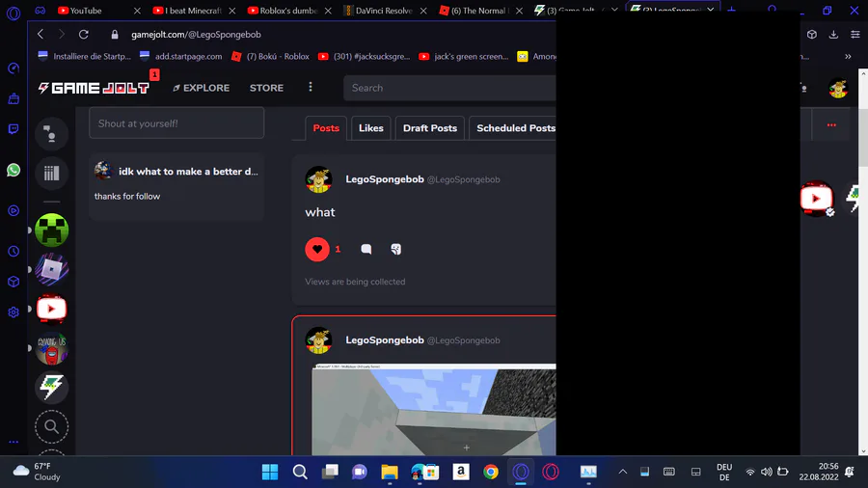
Task: Open the Minecraft screenshot image
Action: tap(434, 410)
